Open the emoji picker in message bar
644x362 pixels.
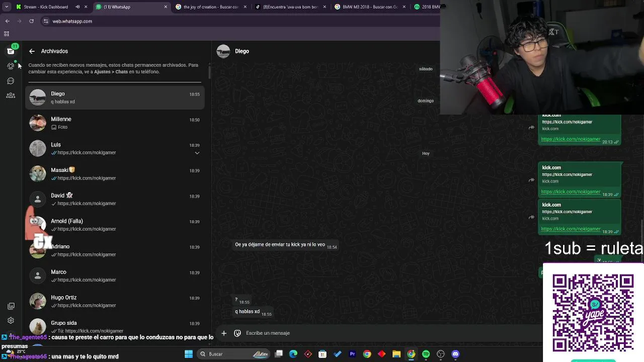[237, 333]
